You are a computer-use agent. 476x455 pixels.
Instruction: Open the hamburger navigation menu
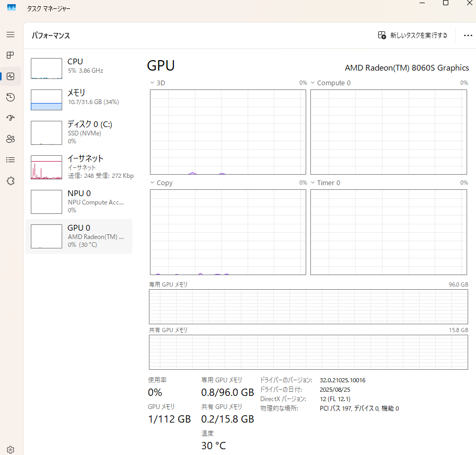pos(10,35)
